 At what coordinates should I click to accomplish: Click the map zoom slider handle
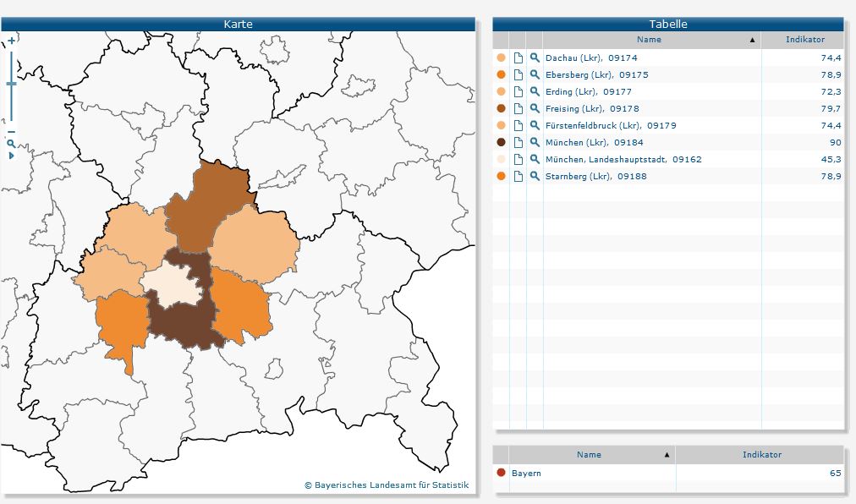(11, 84)
